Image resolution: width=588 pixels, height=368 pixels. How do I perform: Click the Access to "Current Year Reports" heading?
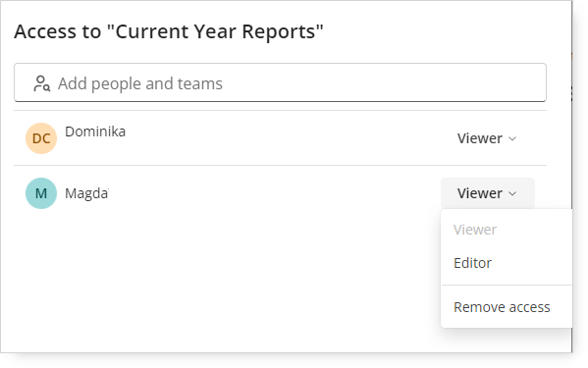click(x=169, y=31)
